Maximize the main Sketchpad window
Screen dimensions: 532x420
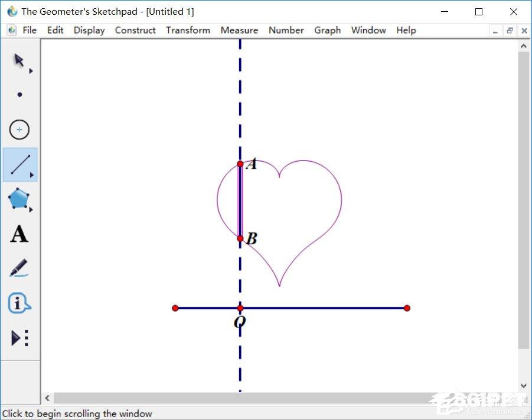[x=479, y=12]
